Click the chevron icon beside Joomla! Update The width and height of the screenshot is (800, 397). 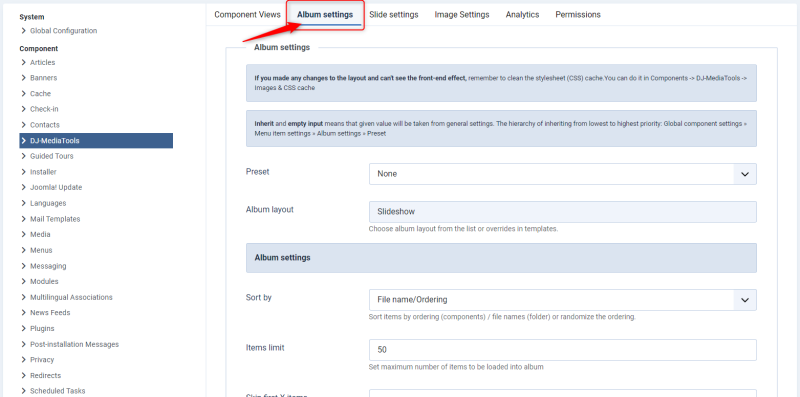[x=23, y=187]
